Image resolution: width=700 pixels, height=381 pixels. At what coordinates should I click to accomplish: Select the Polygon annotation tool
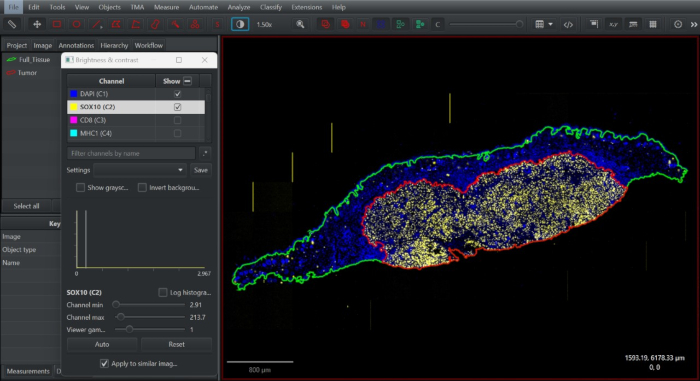click(x=116, y=24)
